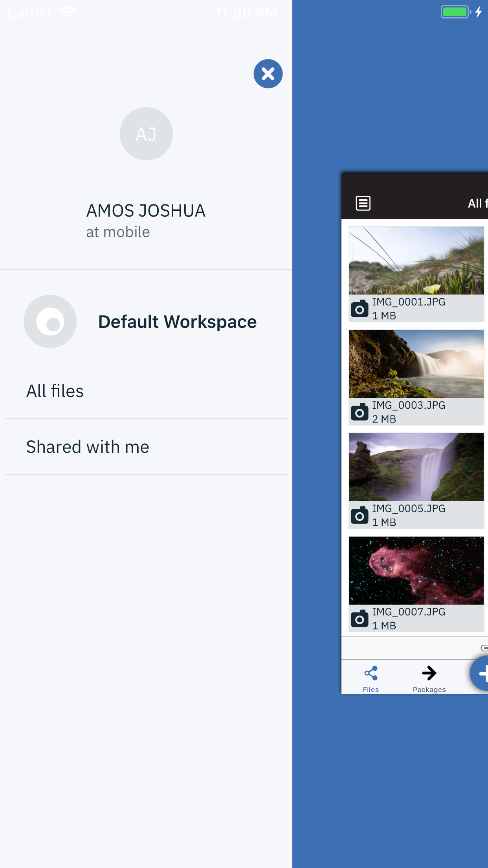Tap the AMOS JOSHUA user name
The width and height of the screenshot is (488, 868).
[x=146, y=211]
